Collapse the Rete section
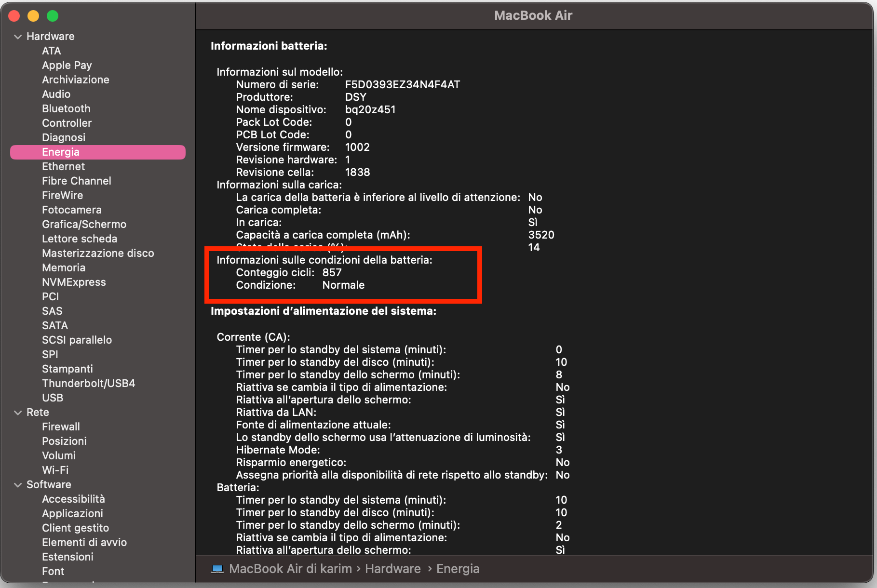 [18, 412]
